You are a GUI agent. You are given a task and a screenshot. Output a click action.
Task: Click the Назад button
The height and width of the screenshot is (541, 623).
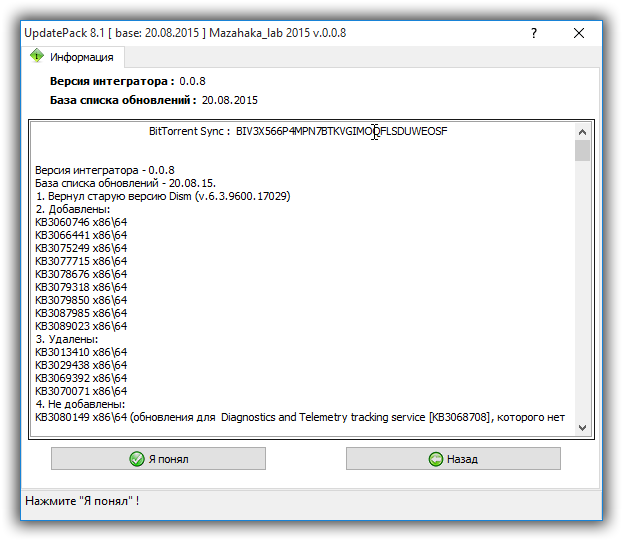[x=453, y=459]
